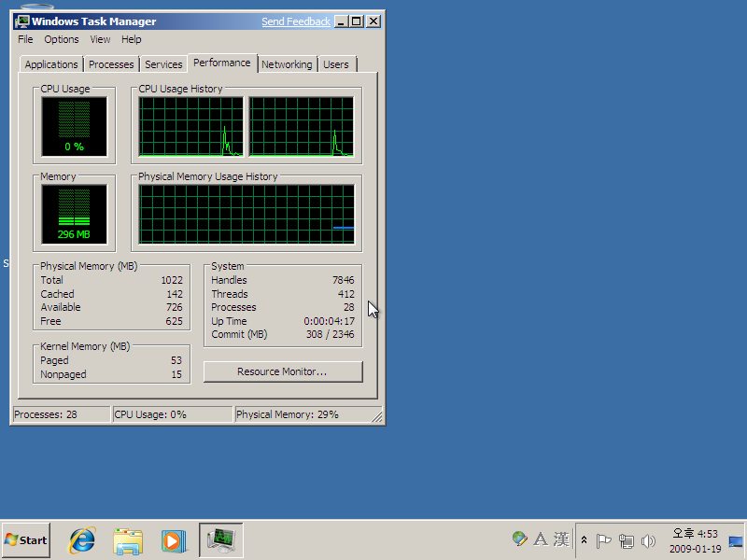This screenshot has width=747, height=560.
Task: Switch to the Networking tab
Action: point(287,64)
